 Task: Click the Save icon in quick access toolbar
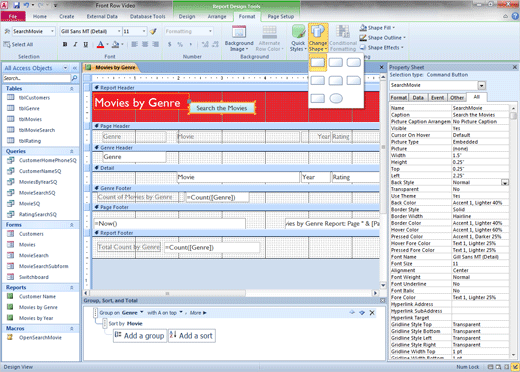(x=16, y=5)
